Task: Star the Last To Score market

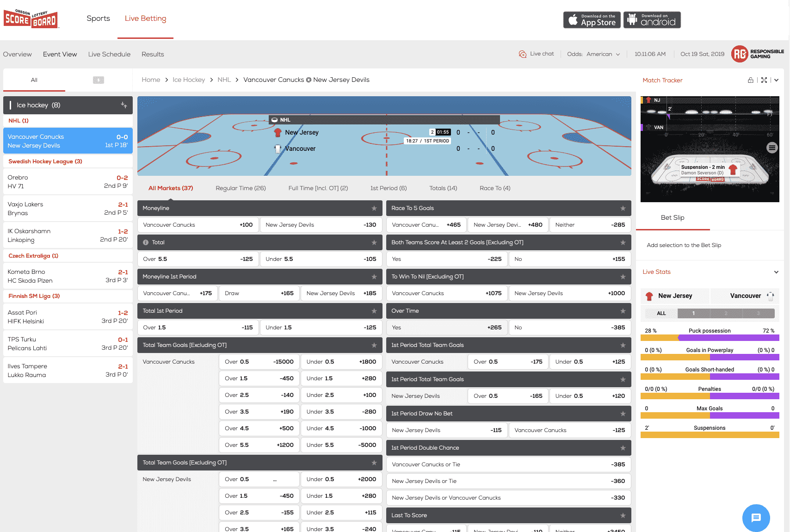Action: 623,515
